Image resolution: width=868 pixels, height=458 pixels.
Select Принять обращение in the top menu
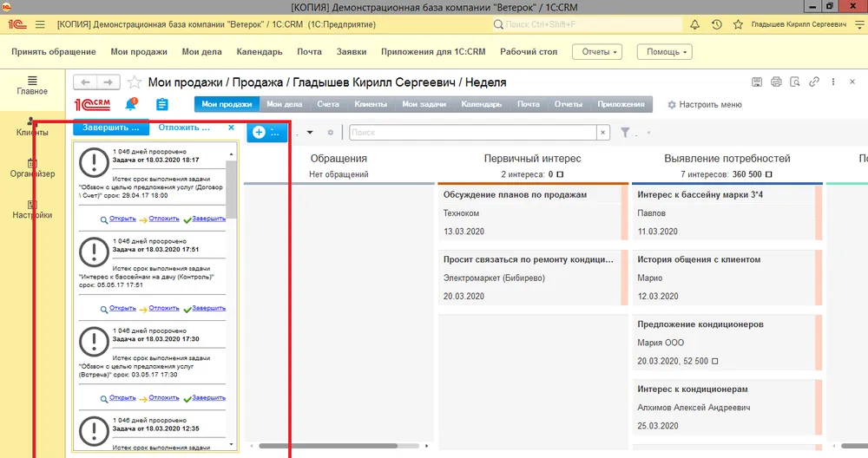54,51
